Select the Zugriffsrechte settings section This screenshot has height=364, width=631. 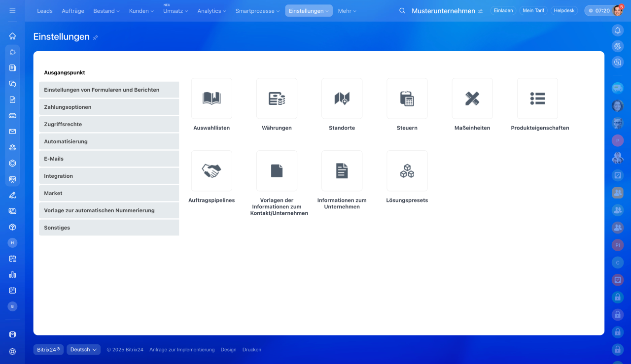(109, 124)
